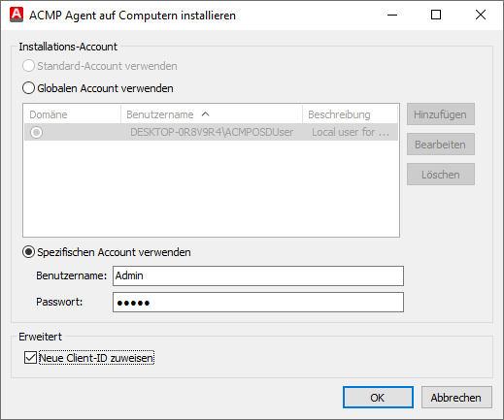Close the ACMP Agent dialog
This screenshot has width=504, height=420.
click(481, 15)
